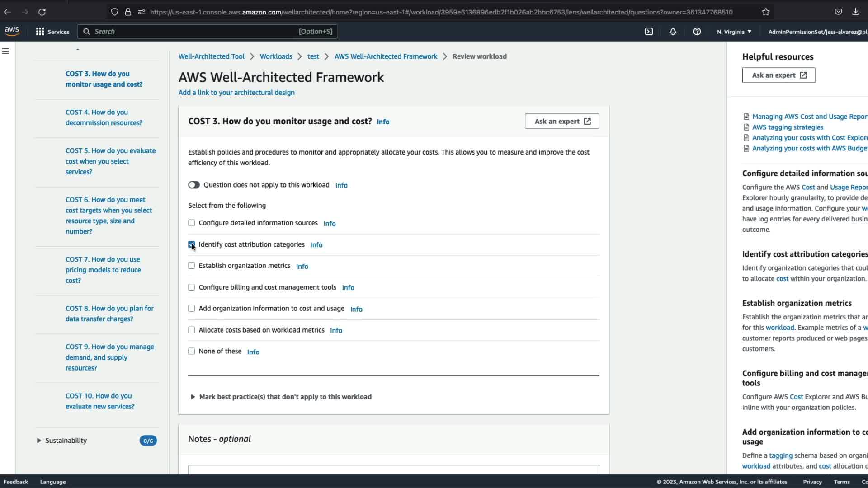Open the notifications bell icon
This screenshot has height=488, width=868.
673,32
